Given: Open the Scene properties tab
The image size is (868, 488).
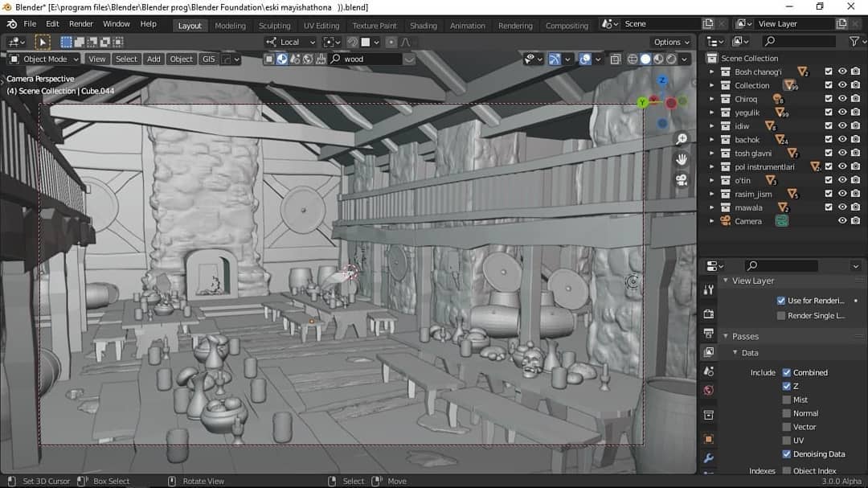Looking at the screenshot, I should point(709,371).
